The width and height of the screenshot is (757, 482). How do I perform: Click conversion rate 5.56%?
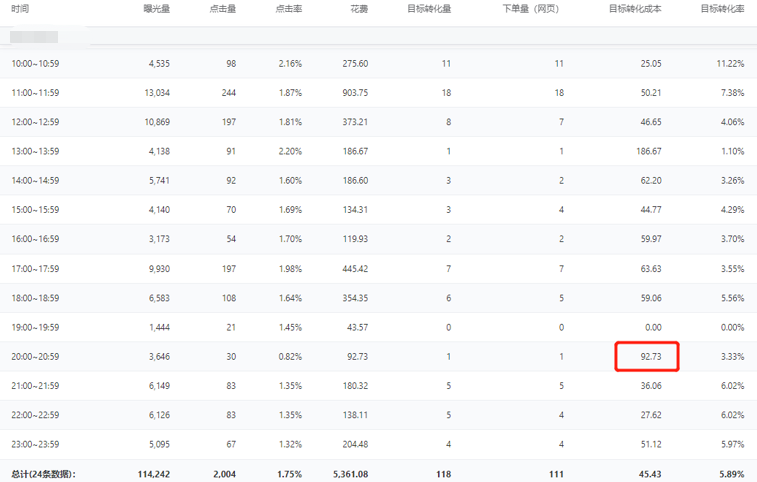733,298
